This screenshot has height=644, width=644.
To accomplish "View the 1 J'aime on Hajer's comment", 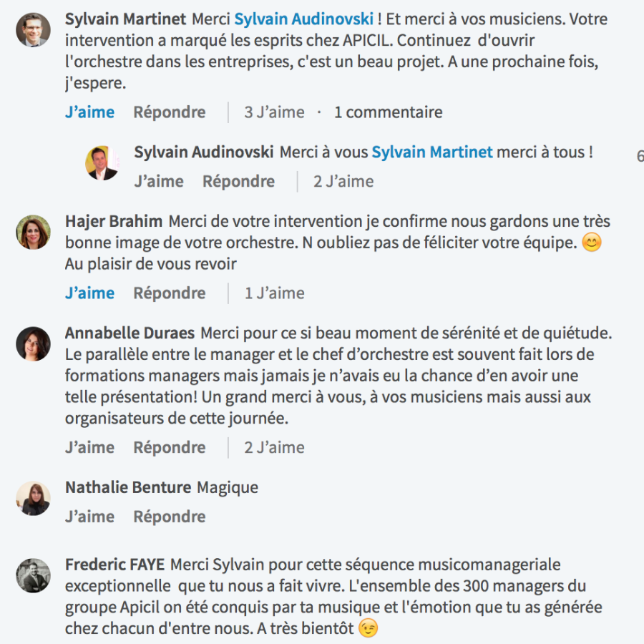I will pos(274,293).
